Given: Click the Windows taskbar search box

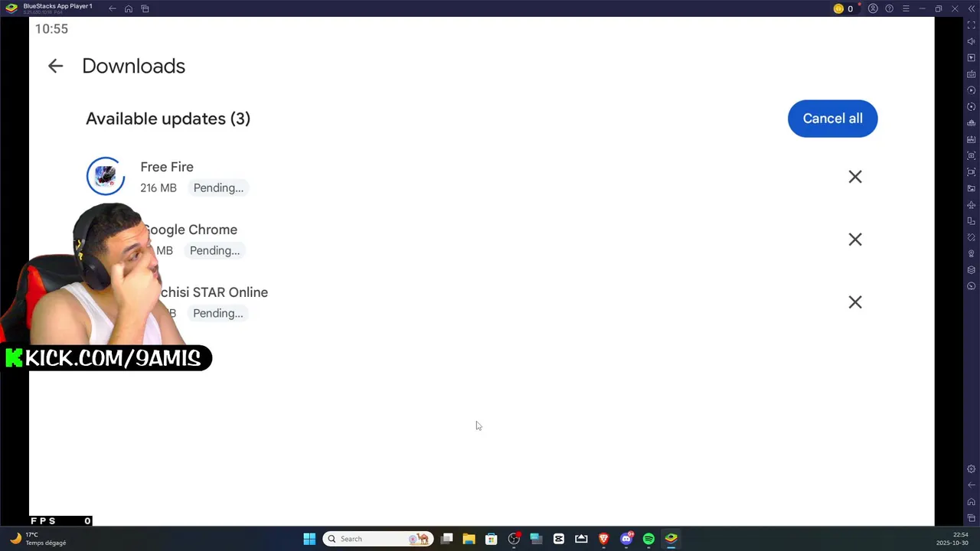Looking at the screenshot, I should (x=378, y=539).
